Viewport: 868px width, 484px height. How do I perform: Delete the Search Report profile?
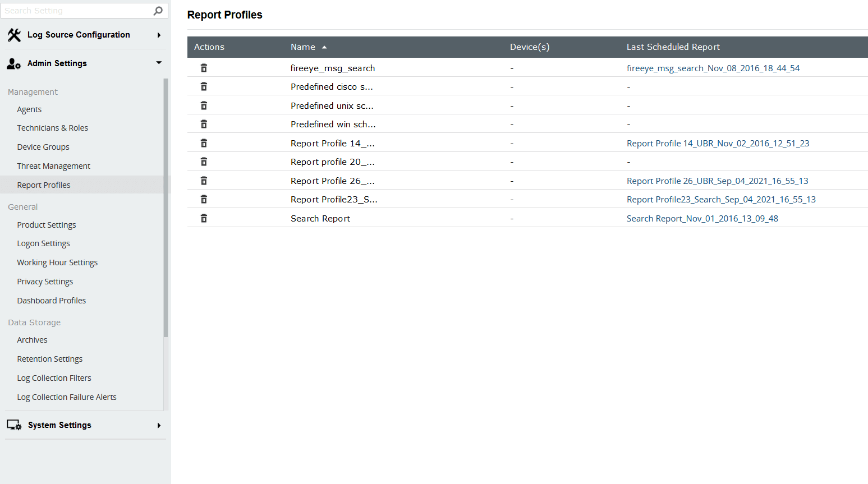[x=203, y=218]
